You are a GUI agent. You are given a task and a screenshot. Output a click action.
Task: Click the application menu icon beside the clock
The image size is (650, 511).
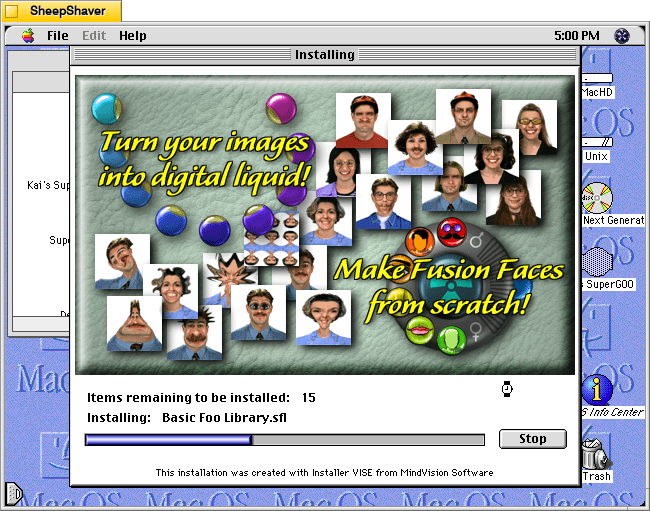(x=621, y=36)
